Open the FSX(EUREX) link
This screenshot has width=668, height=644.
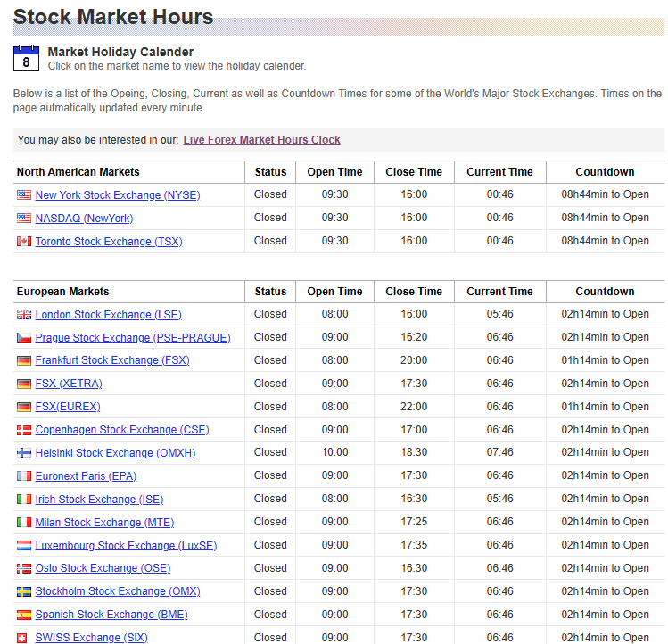pyautogui.click(x=68, y=407)
